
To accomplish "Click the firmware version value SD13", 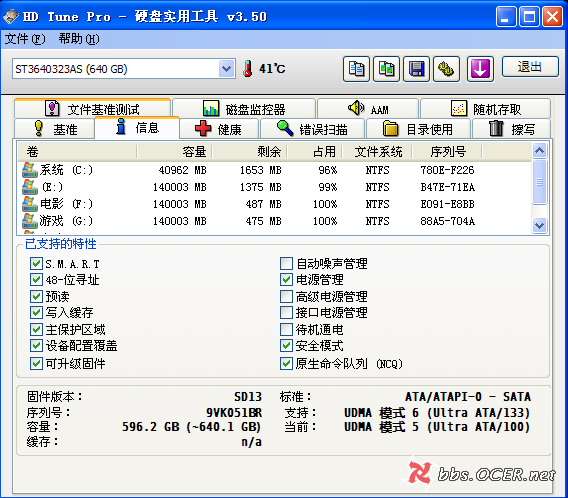I will click(248, 397).
